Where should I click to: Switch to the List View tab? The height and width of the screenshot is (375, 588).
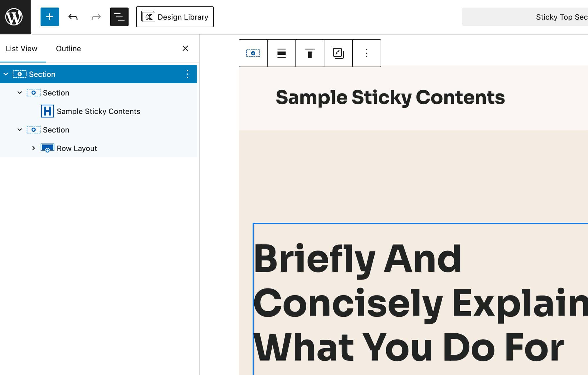pyautogui.click(x=22, y=48)
